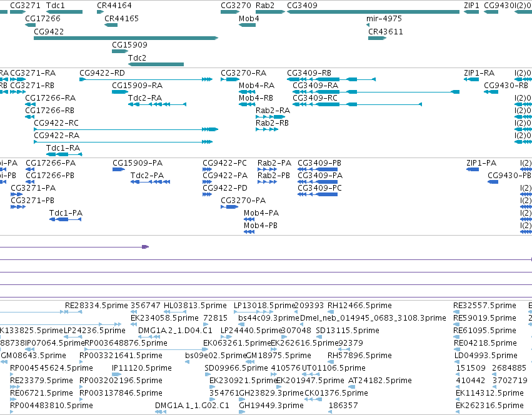532x415 pixels.
Task: Select the purple arrow-ended feature line
Action: click(x=74, y=247)
